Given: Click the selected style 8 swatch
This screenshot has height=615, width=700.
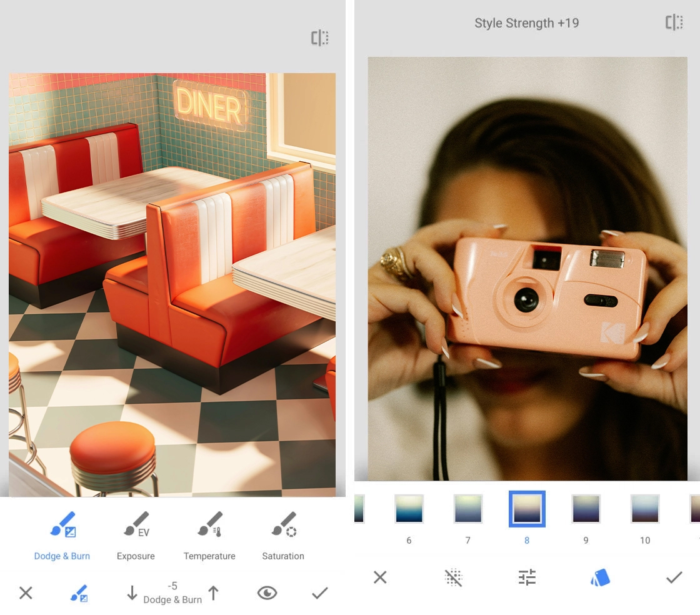Looking at the screenshot, I should click(x=527, y=509).
